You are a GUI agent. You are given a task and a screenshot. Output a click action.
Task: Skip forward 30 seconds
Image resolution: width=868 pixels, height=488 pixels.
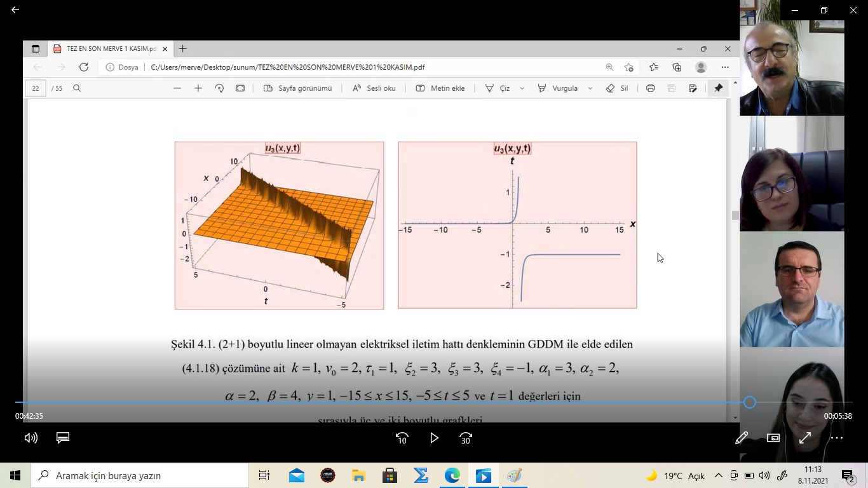pyautogui.click(x=466, y=438)
